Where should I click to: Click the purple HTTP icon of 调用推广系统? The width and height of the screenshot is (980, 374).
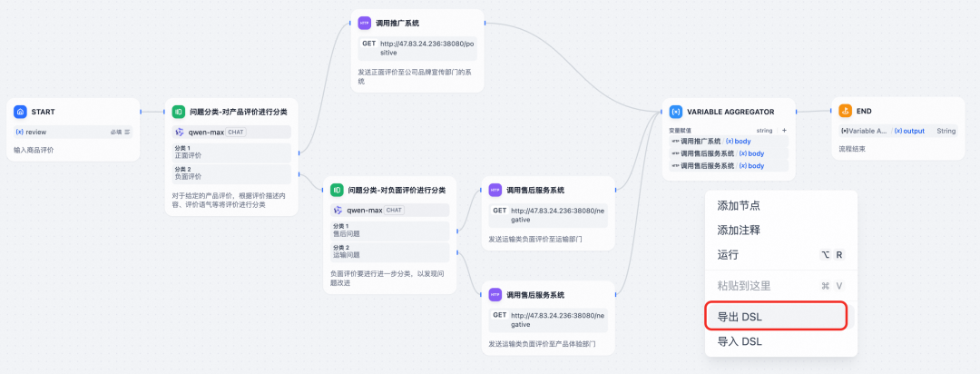click(364, 24)
